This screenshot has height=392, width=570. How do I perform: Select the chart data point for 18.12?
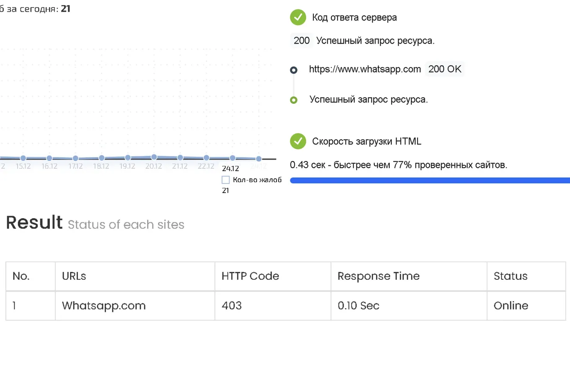101,158
